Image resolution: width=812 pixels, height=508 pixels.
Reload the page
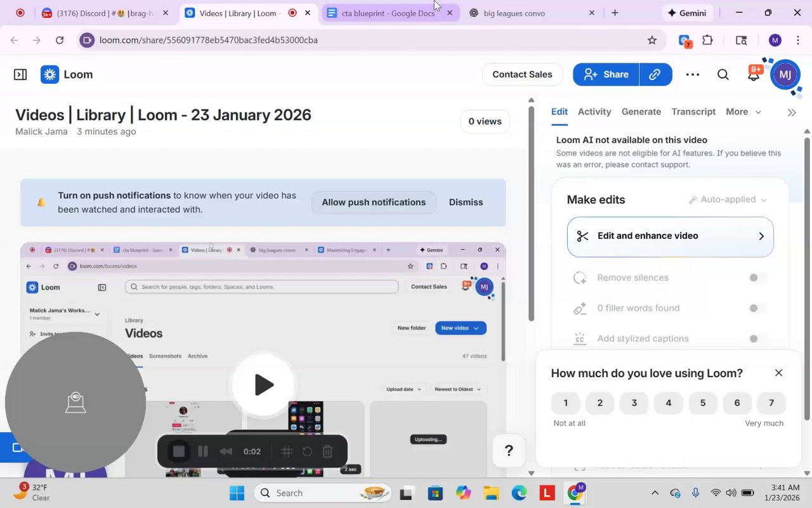(60, 40)
